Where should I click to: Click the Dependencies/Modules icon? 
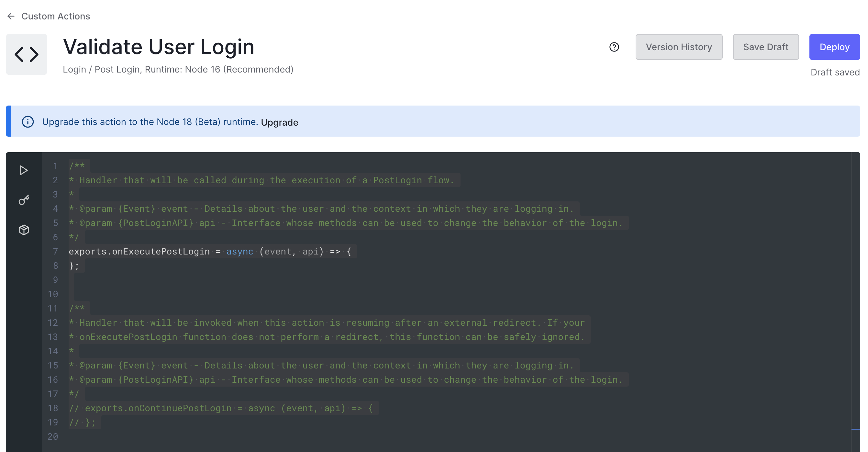(x=24, y=230)
